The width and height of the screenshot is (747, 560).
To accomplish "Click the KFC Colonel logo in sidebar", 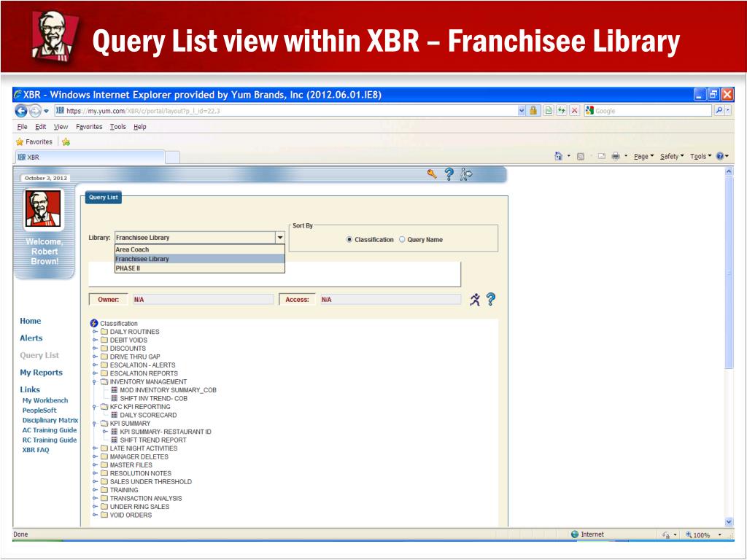I will tap(43, 209).
